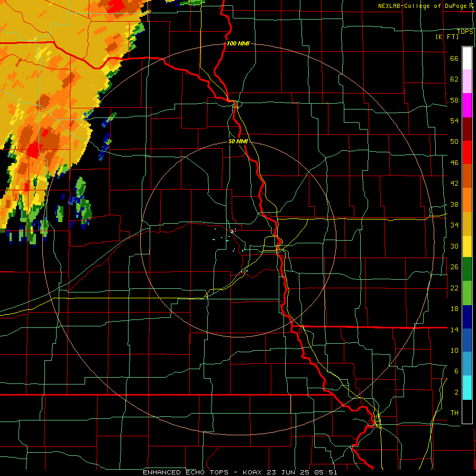476x476 pixels.
Task: Click the legend value 18
Action: click(x=454, y=309)
